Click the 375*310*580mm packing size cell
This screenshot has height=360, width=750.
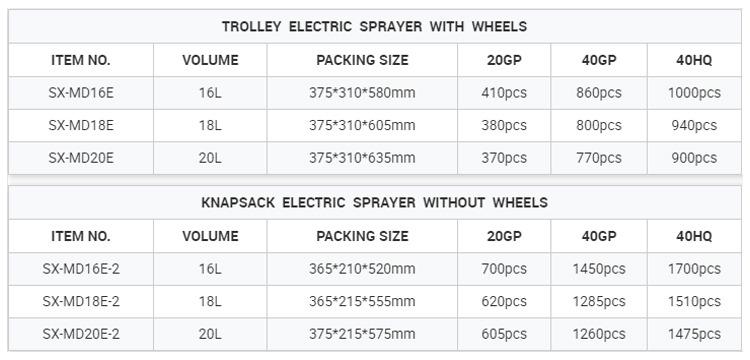pos(362,93)
